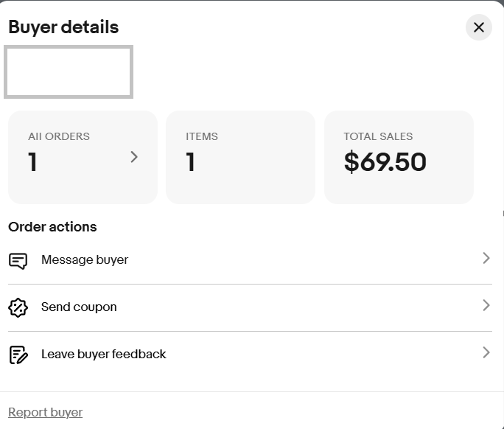Click the blank buyer name box
504x429 pixels.
pyautogui.click(x=69, y=71)
